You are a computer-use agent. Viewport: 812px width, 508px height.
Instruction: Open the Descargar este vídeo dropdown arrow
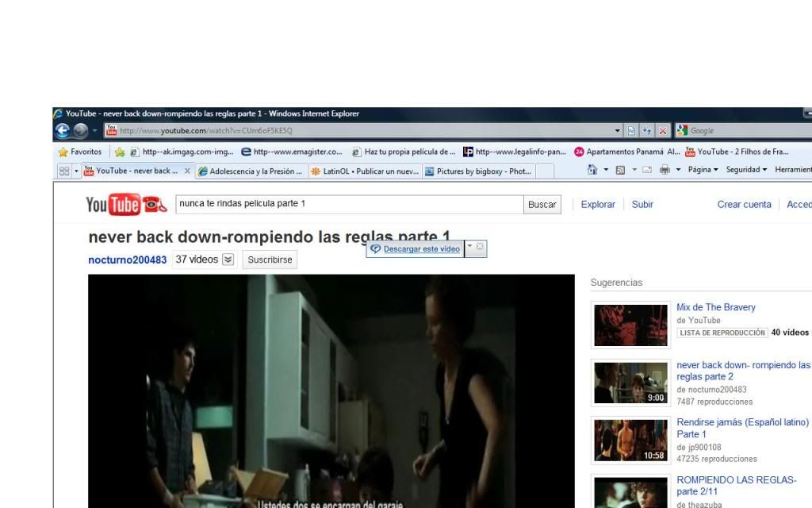tap(469, 247)
